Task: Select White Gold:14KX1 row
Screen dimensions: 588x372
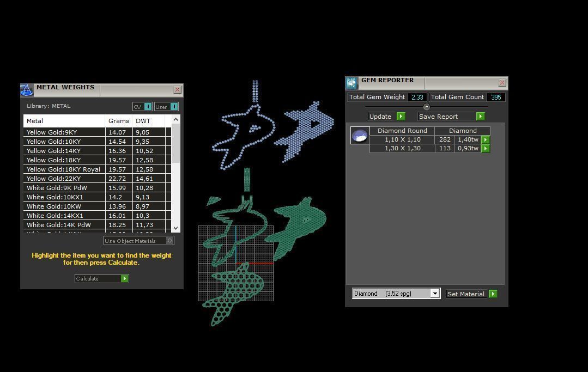Action: coord(97,216)
